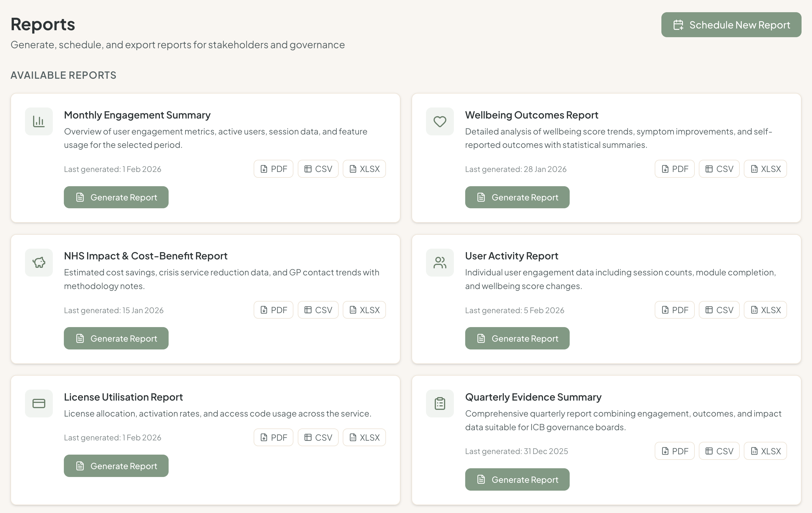Open Schedule New Report
Screen dimensions: 812x513
pos(731,24)
